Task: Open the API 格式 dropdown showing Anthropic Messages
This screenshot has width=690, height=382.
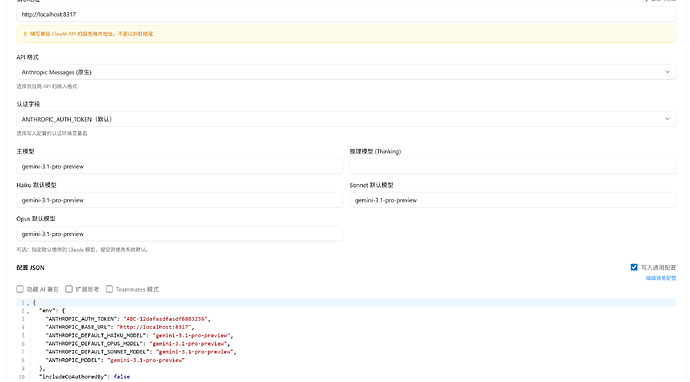Action: click(346, 72)
